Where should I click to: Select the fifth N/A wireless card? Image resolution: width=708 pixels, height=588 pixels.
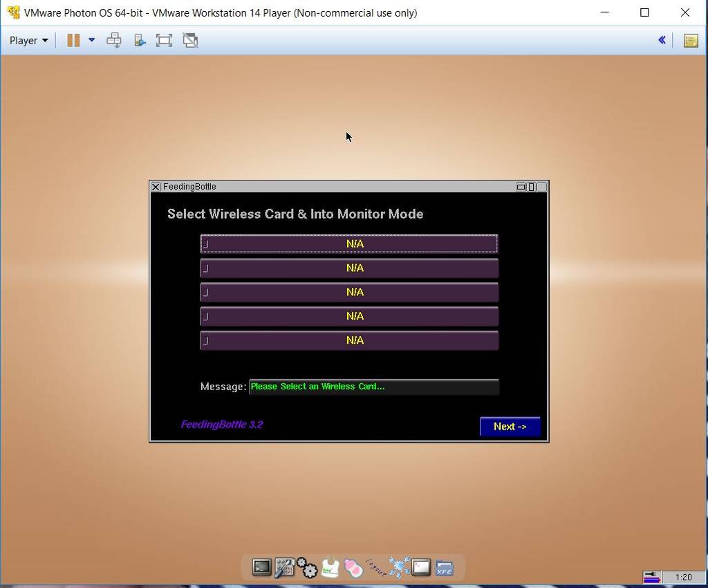pyautogui.click(x=349, y=340)
